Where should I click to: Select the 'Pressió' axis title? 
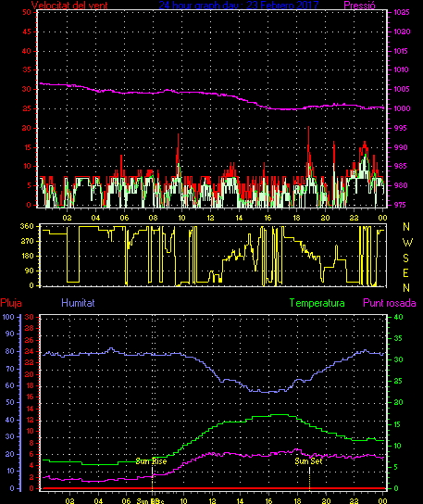pyautogui.click(x=359, y=5)
